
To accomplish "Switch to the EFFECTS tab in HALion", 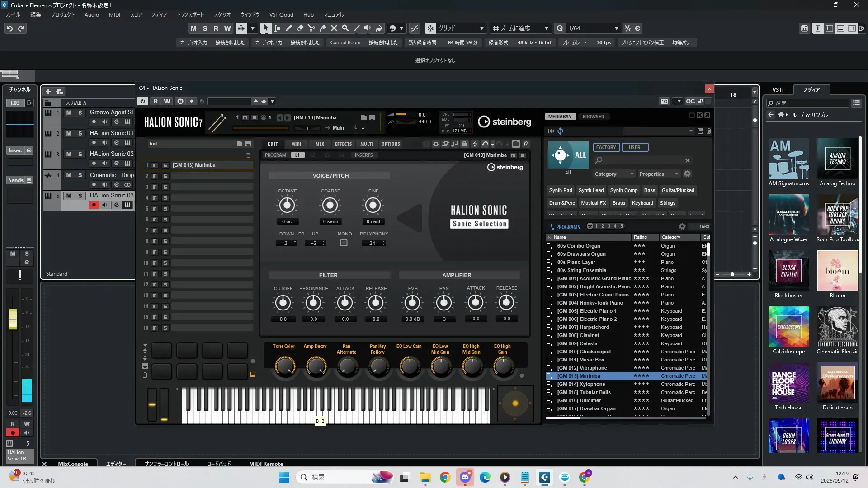I will 343,144.
